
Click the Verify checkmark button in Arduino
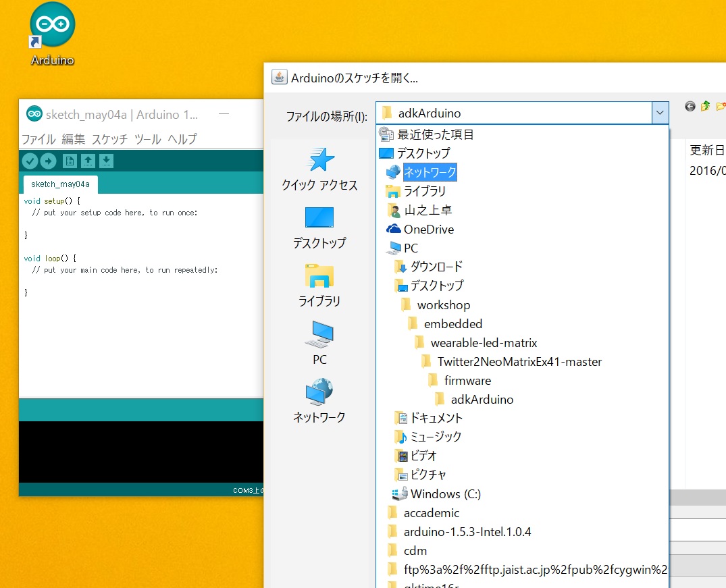(30, 161)
